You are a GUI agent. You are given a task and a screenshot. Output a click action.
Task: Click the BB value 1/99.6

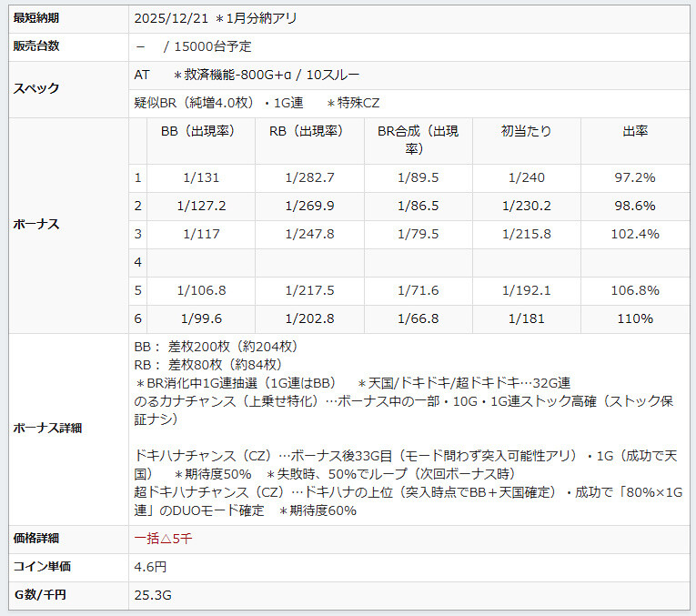[x=201, y=318]
